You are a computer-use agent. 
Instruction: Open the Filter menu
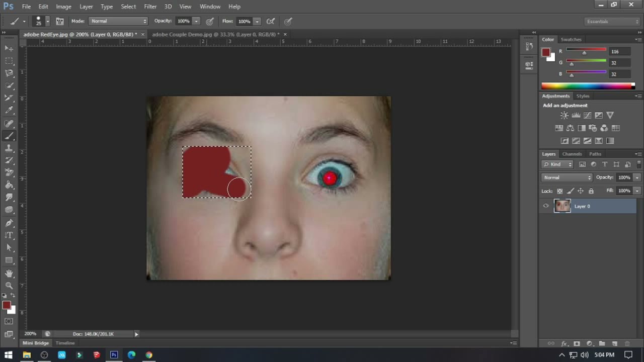150,7
